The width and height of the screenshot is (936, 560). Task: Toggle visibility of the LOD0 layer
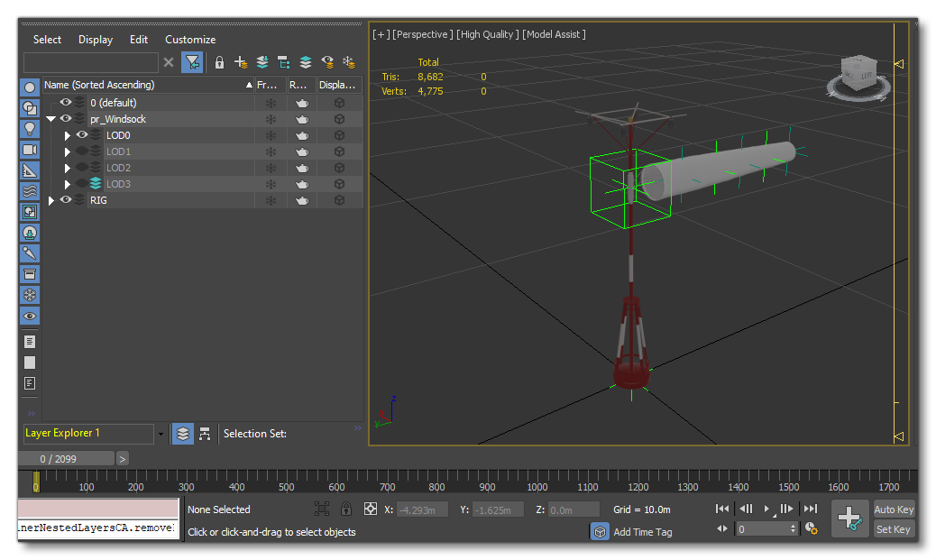click(x=81, y=134)
